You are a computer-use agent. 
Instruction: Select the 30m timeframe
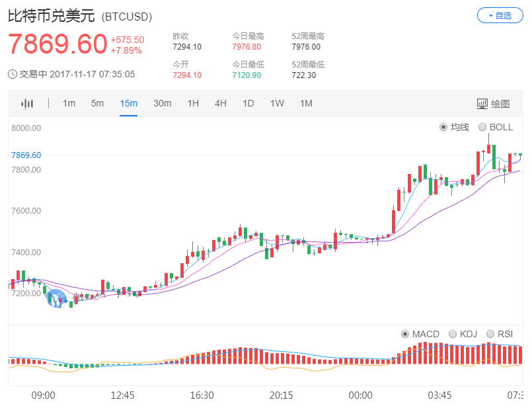pyautogui.click(x=163, y=103)
